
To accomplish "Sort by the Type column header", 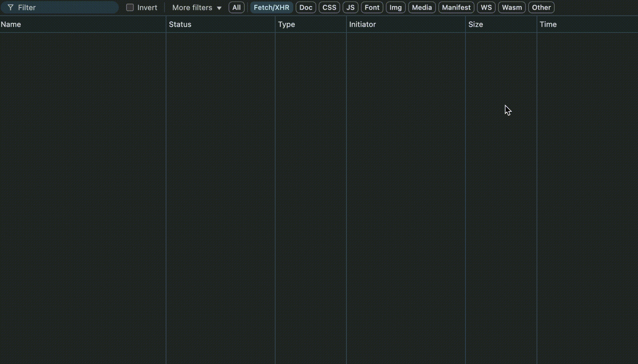I will point(311,24).
